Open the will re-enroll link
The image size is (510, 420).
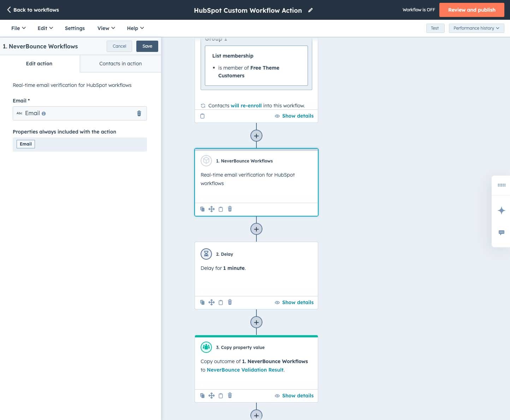click(x=246, y=106)
